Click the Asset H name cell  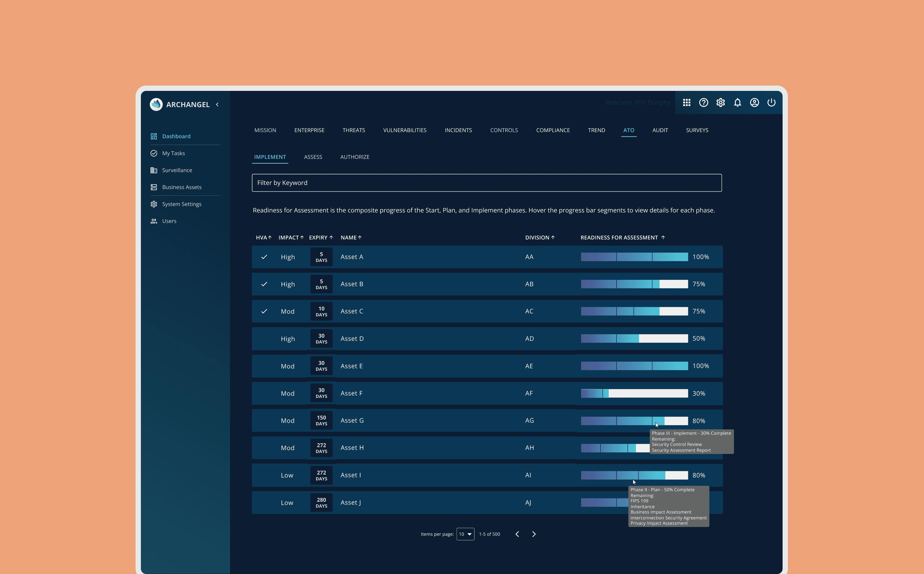point(352,448)
